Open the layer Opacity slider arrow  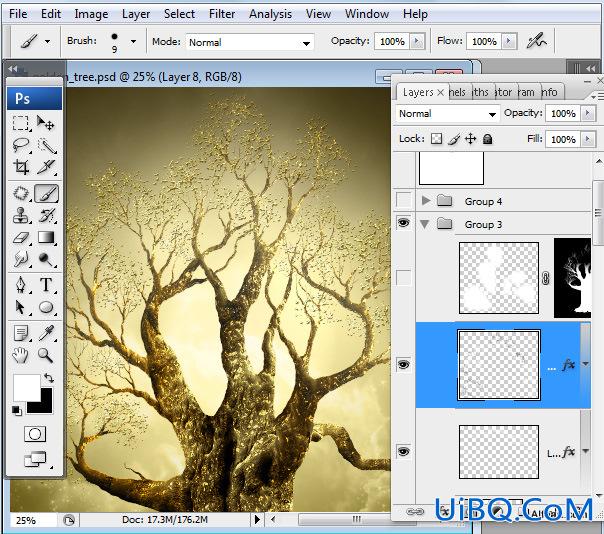[x=588, y=113]
